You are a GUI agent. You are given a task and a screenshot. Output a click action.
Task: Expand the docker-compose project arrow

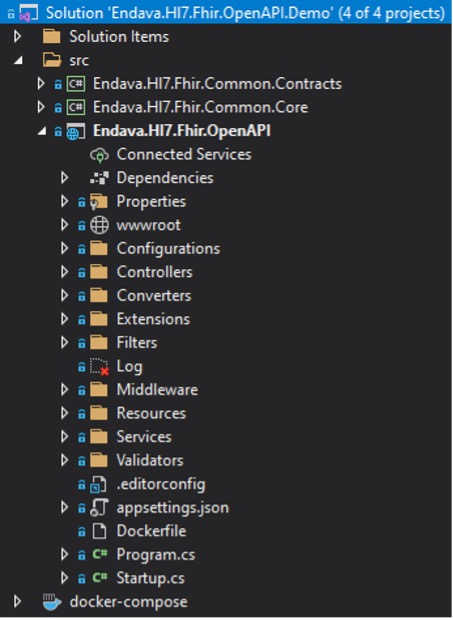point(17,601)
